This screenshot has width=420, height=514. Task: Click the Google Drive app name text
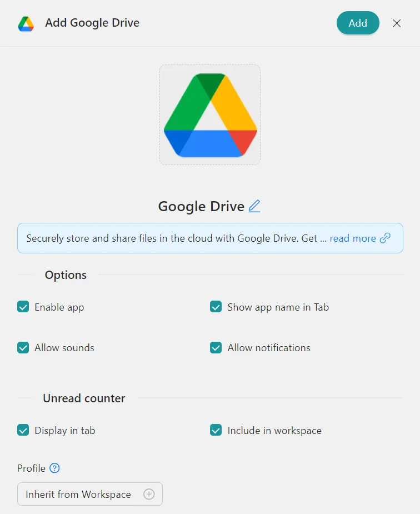pyautogui.click(x=201, y=206)
